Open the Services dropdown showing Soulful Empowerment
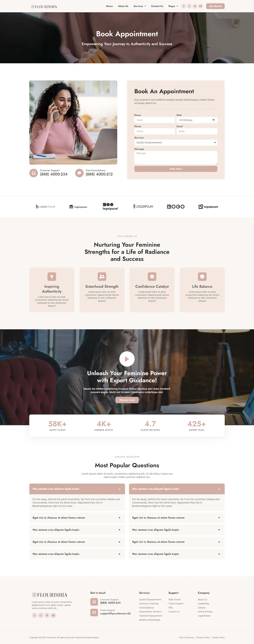254x644 pixels. pos(176,143)
